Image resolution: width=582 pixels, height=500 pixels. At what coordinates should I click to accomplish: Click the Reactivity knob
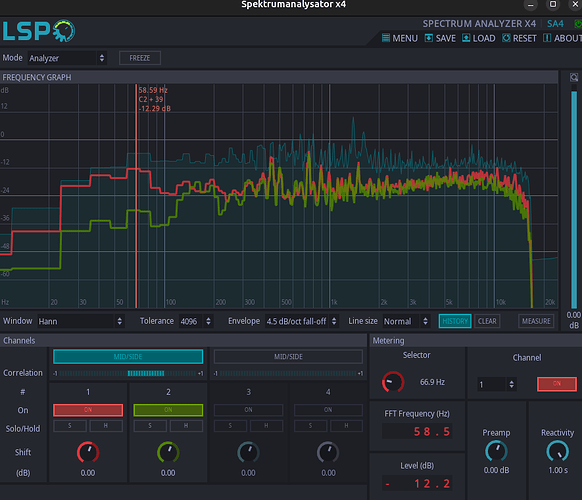[x=558, y=451]
